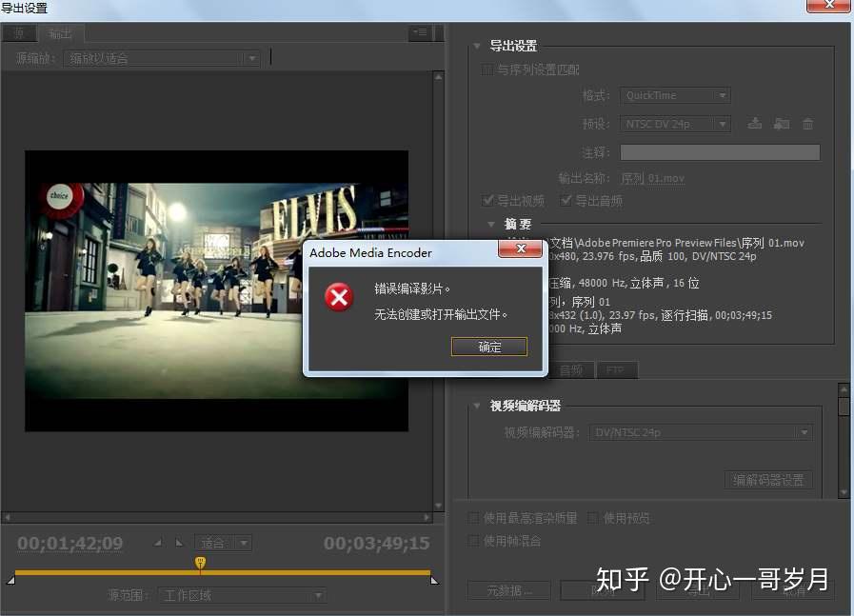Click settings panel scrollbar down arrow
This screenshot has width=854, height=616.
coord(844,492)
